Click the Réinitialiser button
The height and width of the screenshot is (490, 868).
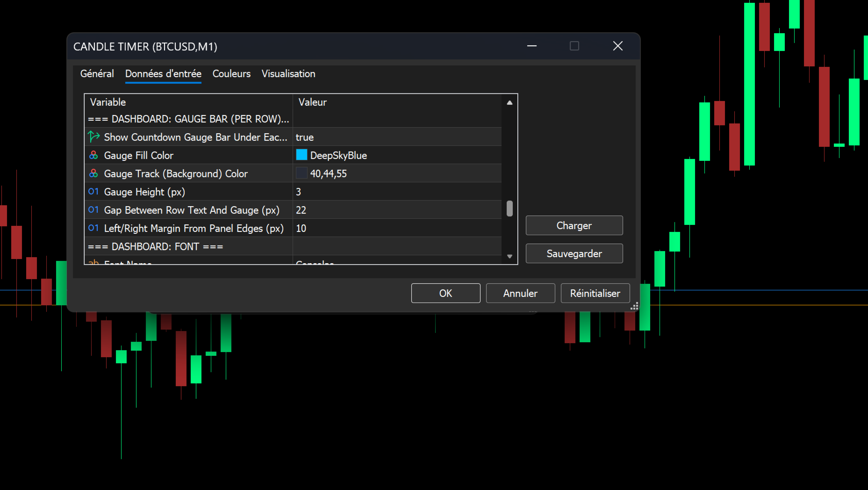point(595,293)
